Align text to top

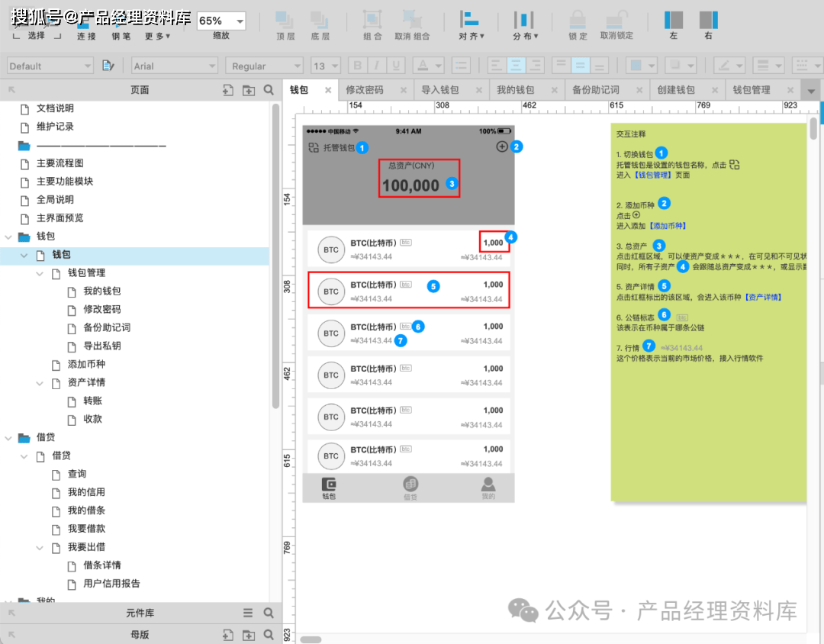tap(561, 66)
